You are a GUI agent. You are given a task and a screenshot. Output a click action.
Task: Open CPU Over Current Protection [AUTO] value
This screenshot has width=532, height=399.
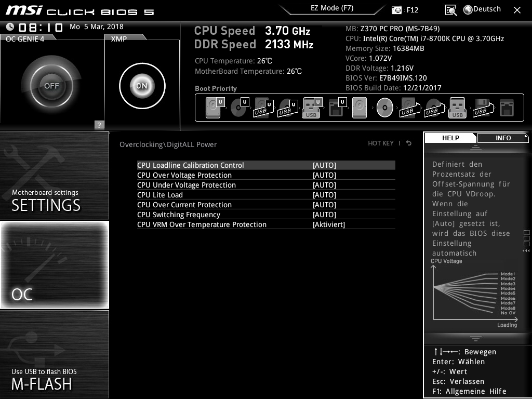point(324,205)
